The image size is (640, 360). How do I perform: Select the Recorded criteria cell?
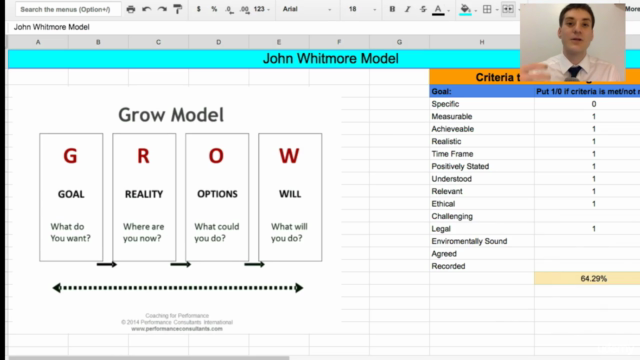click(x=482, y=266)
